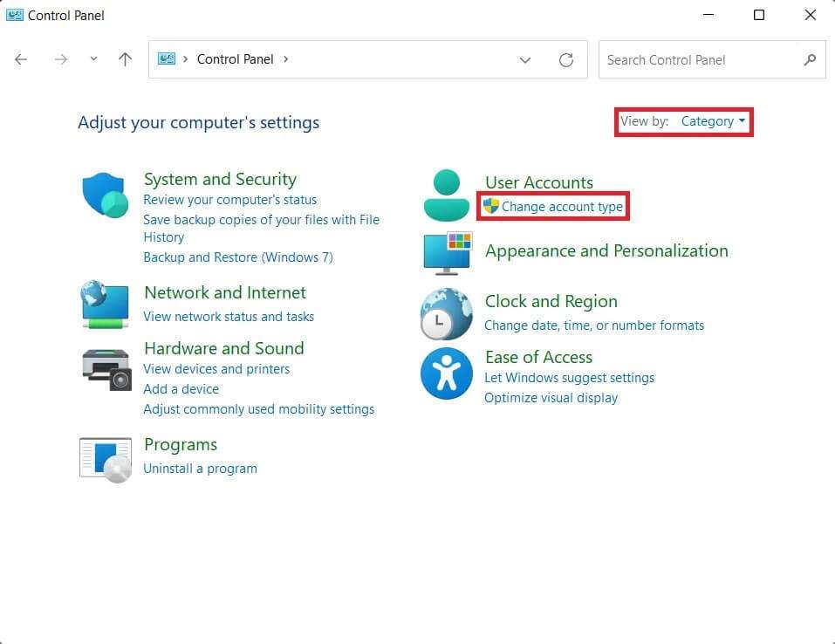Open Review your computer's status
This screenshot has width=835, height=644.
[230, 200]
